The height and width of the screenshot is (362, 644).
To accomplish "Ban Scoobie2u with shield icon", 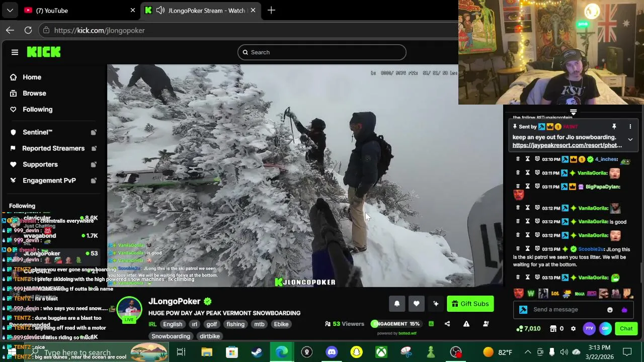I will [x=537, y=249].
